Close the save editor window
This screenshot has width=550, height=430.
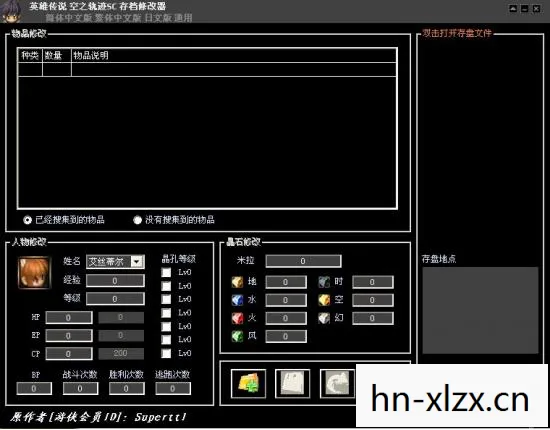pos(536,9)
